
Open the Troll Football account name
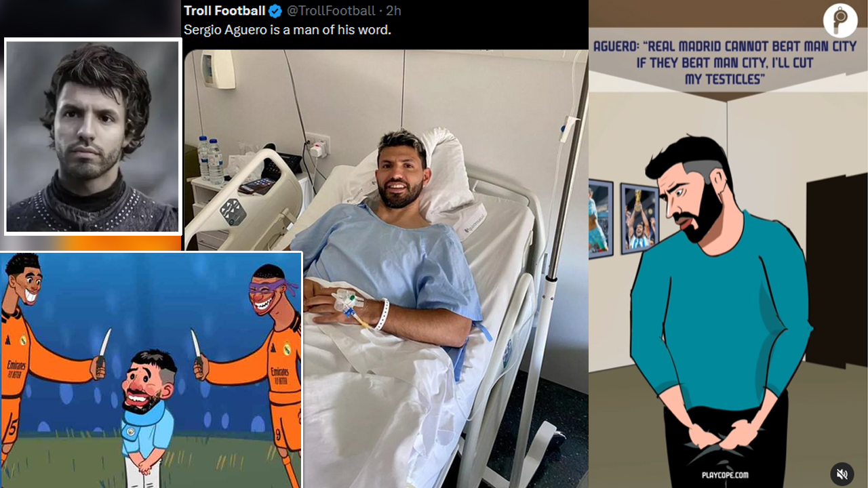pyautogui.click(x=224, y=11)
